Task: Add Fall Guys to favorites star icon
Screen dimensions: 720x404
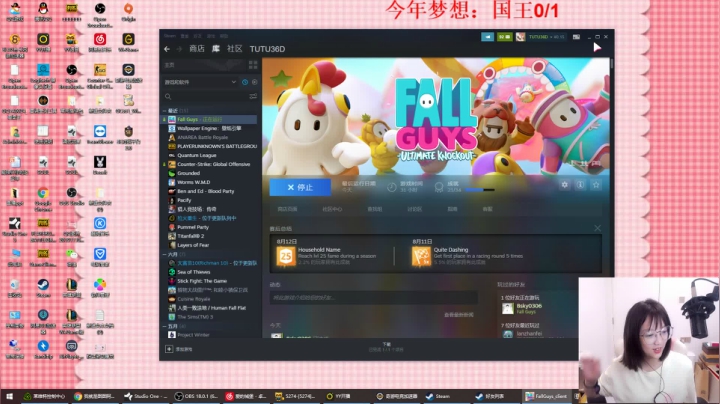Action: coord(596,185)
